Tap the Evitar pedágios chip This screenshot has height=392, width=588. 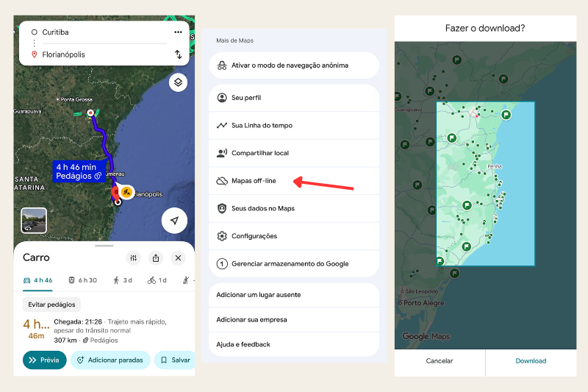coord(51,304)
